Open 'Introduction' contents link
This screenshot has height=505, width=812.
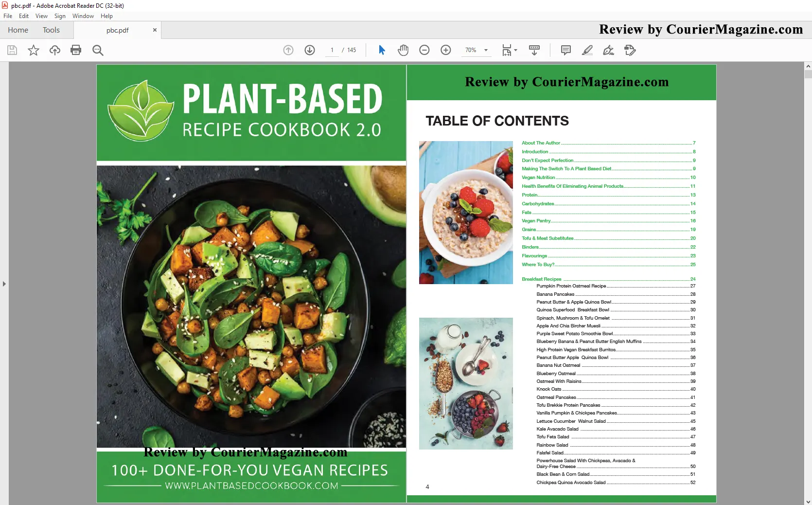pos(609,152)
